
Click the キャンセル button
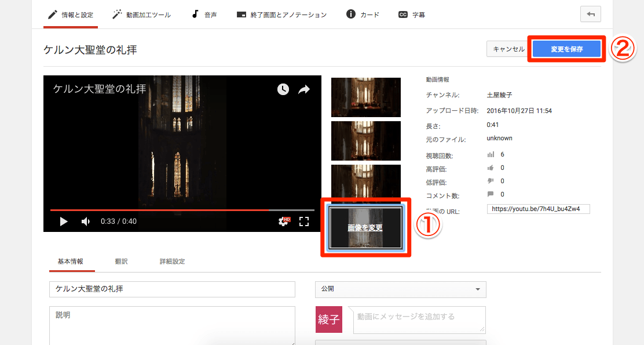coord(508,49)
